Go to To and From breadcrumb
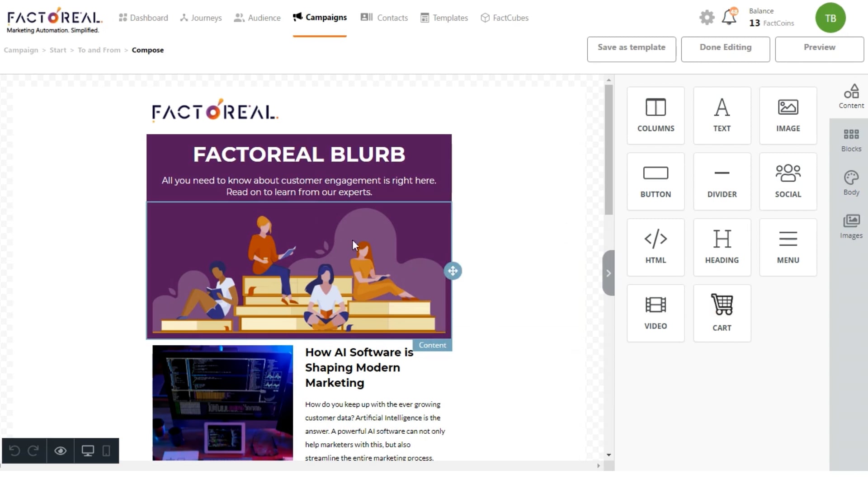 coord(99,50)
